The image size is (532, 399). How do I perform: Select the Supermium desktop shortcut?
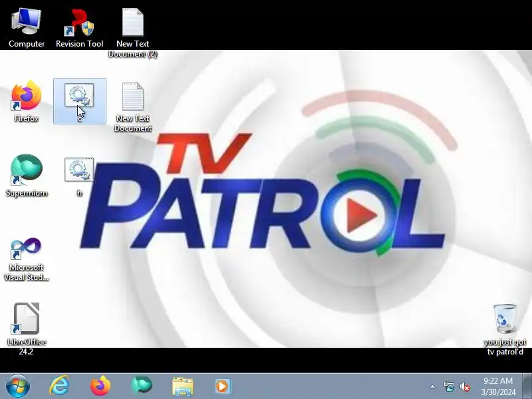[x=27, y=176]
